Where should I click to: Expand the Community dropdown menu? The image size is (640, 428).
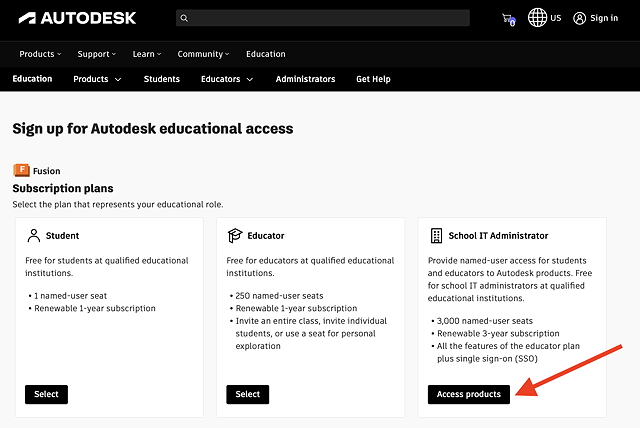click(203, 54)
